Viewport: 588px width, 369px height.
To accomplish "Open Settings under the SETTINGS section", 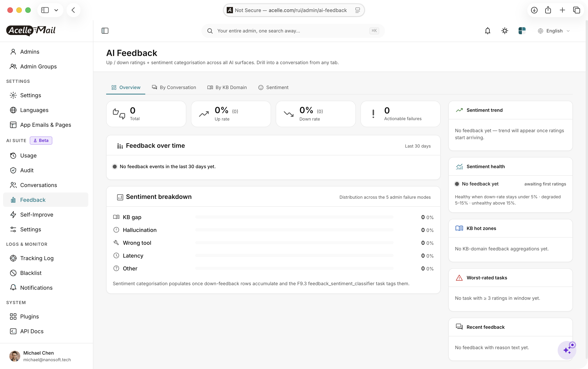I will (46, 95).
